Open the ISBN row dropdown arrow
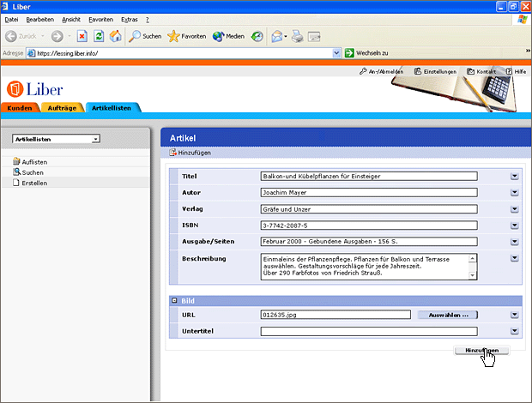This screenshot has height=403, width=532. 514,226
